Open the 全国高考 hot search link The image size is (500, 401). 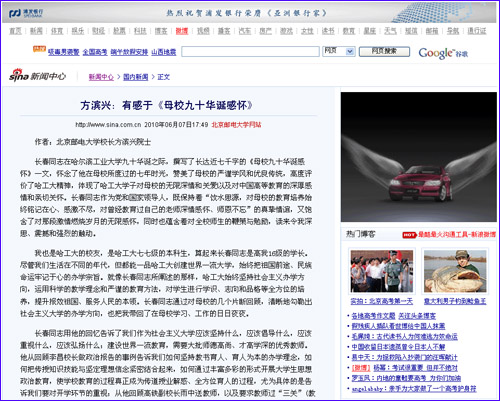[95, 52]
